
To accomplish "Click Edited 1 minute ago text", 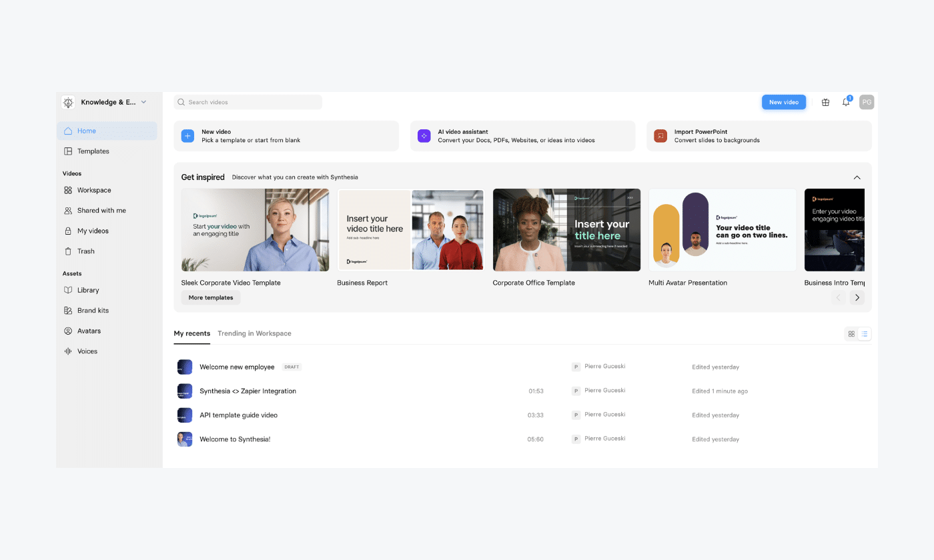I will [720, 391].
